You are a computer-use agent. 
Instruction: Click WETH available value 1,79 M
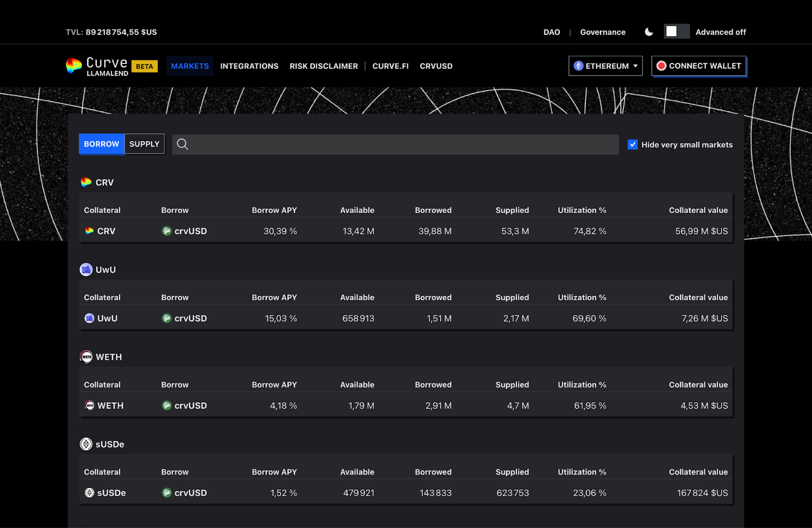(x=361, y=405)
